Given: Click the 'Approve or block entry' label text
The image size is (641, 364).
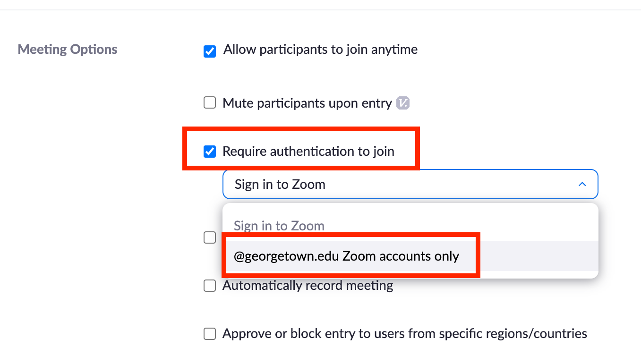Looking at the screenshot, I should point(404,334).
